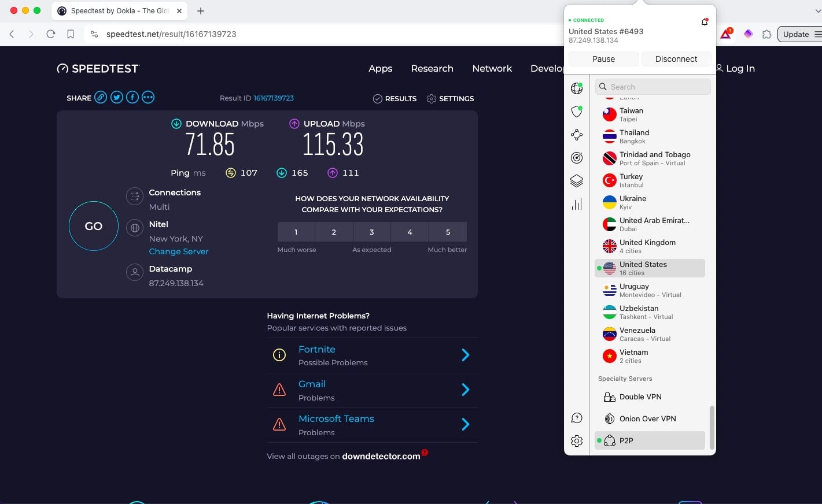Open the Research menu item
The width and height of the screenshot is (822, 504).
pos(432,68)
